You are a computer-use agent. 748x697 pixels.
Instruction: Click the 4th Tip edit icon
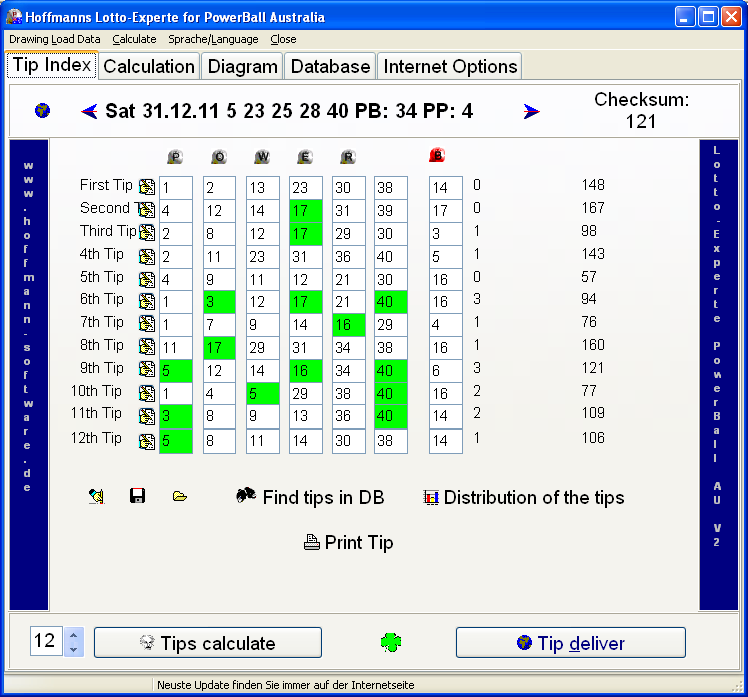point(147,256)
